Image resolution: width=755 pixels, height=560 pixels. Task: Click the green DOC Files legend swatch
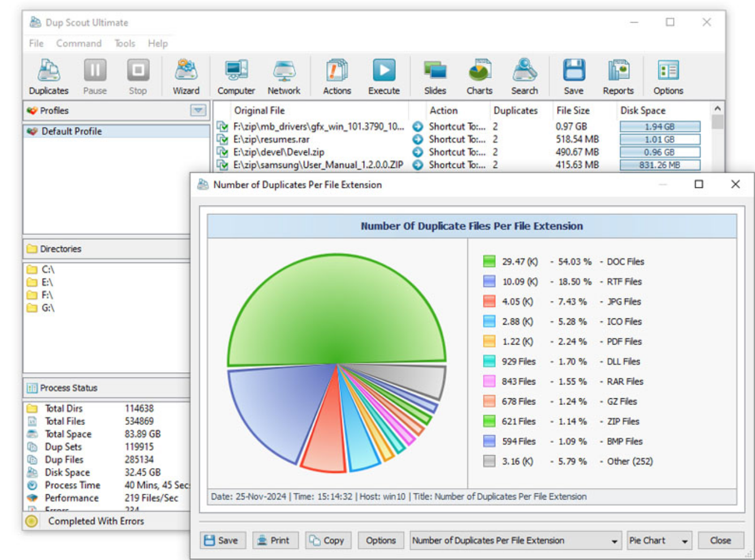[489, 261]
